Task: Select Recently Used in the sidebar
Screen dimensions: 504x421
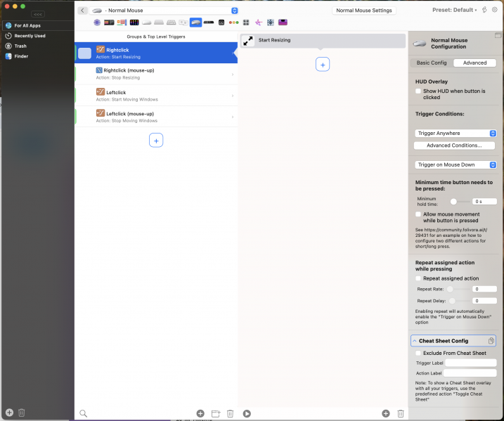Action: (30, 36)
